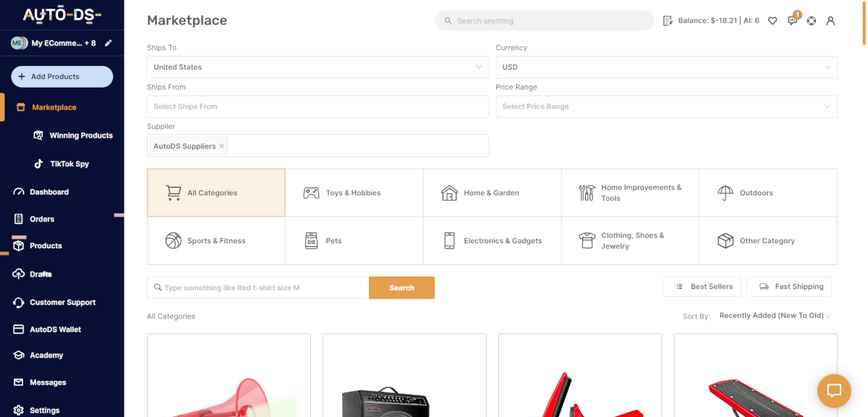This screenshot has height=417, width=868.
Task: Open the Currency USD dropdown
Action: (666, 67)
